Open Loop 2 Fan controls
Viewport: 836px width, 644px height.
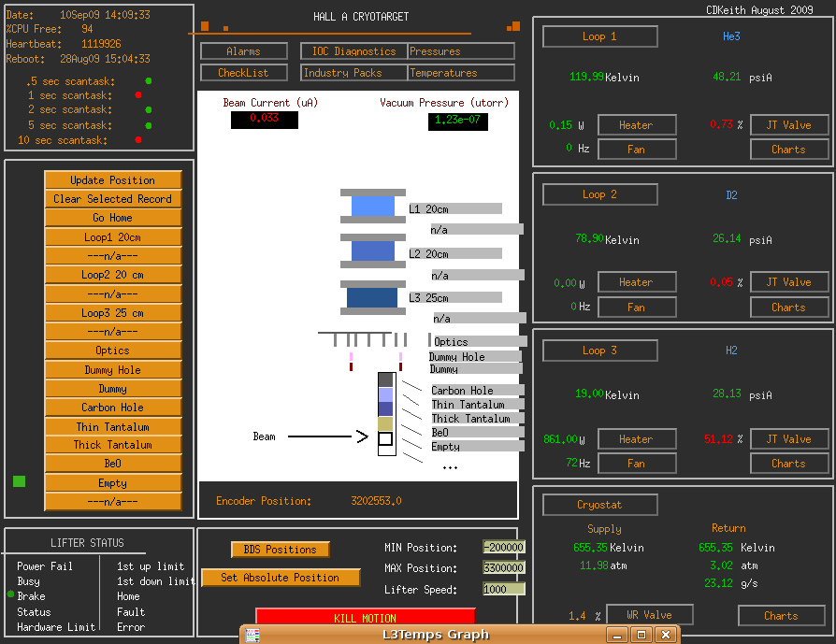pyautogui.click(x=637, y=308)
